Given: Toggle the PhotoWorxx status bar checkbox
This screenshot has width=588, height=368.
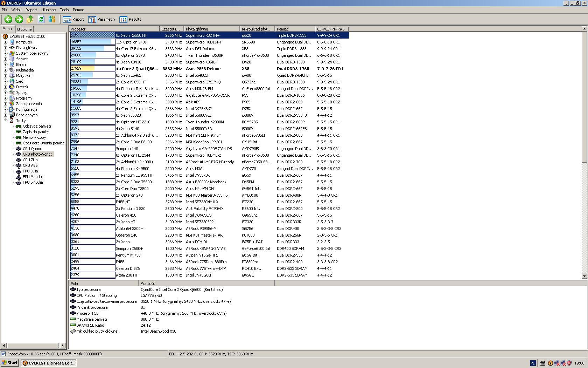Looking at the screenshot, I should tap(3, 354).
